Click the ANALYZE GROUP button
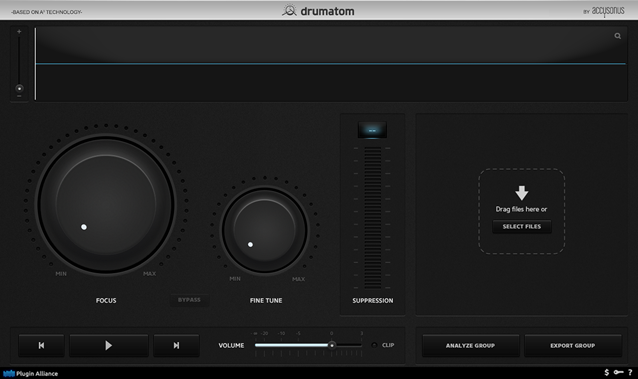 470,346
